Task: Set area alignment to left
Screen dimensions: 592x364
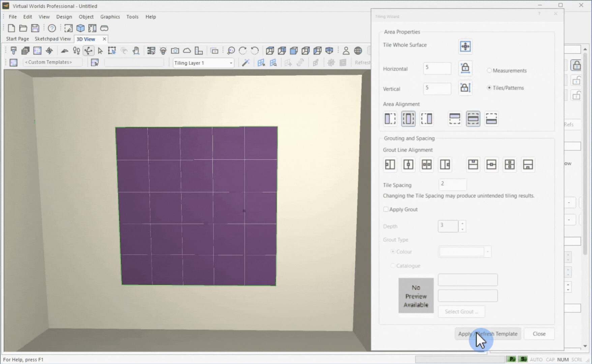Action: 390,119
